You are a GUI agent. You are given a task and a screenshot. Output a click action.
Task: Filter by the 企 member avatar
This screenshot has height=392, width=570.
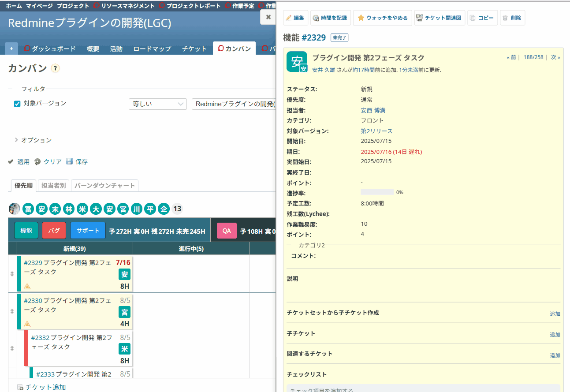click(164, 209)
